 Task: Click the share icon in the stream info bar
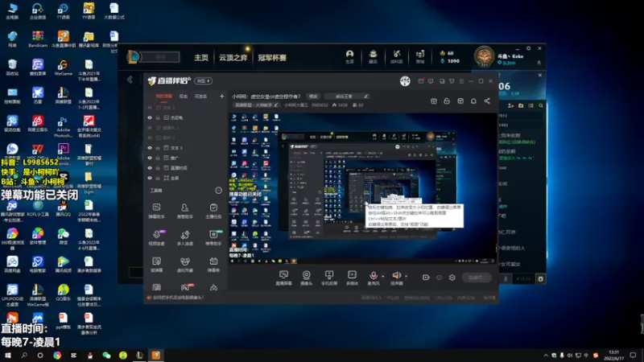point(487,101)
